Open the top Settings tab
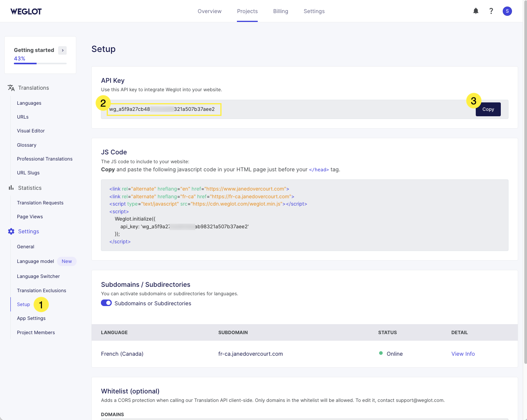Screen dimensions: 527x420 [x=314, y=11]
